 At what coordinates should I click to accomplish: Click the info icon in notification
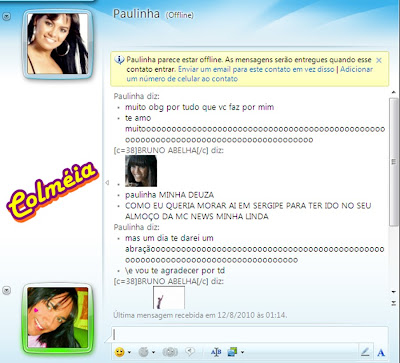click(119, 60)
